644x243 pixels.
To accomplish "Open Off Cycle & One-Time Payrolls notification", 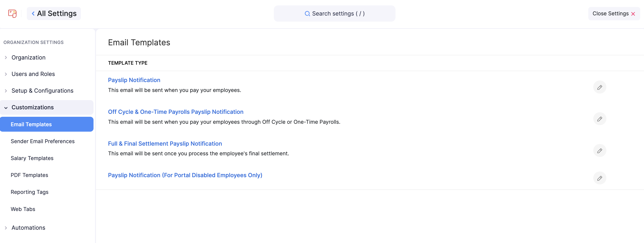I will coord(176,112).
